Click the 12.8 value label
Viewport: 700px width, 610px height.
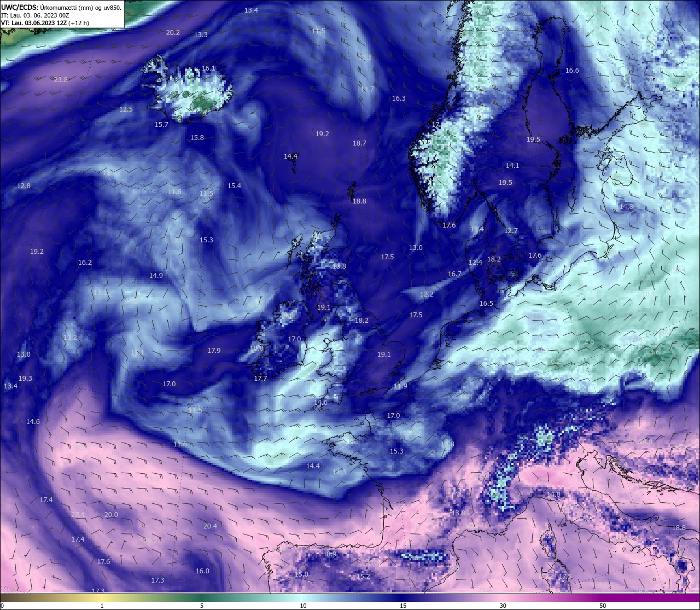(x=24, y=186)
